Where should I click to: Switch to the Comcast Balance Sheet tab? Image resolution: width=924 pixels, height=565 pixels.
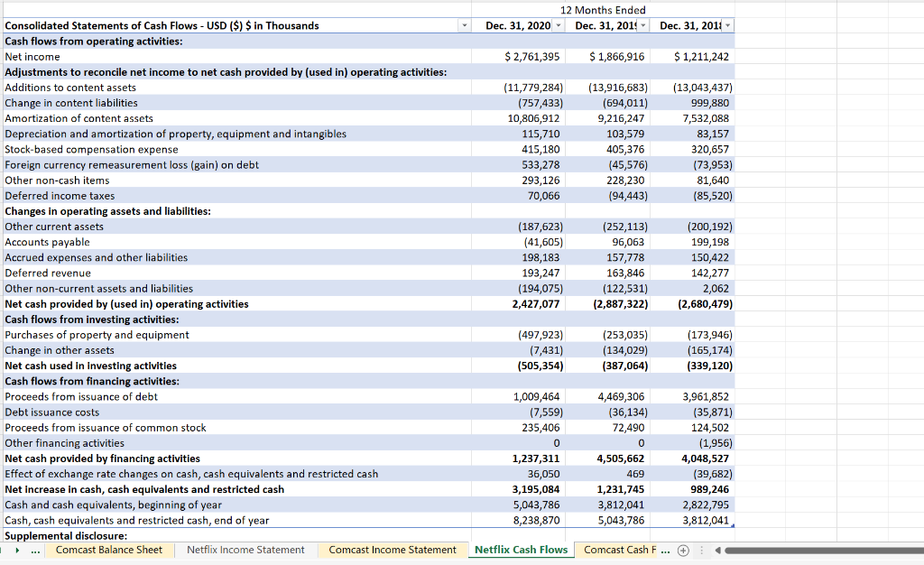point(109,551)
